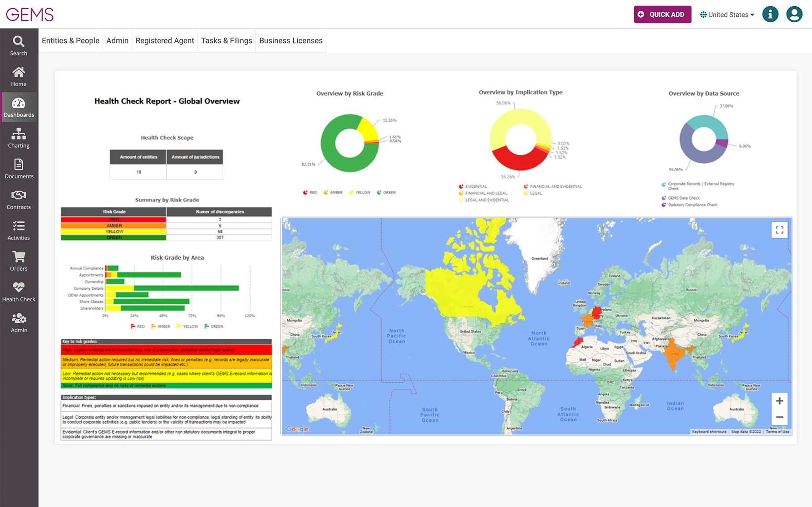812x507 pixels.
Task: Open Documents from the sidebar
Action: 19,169
